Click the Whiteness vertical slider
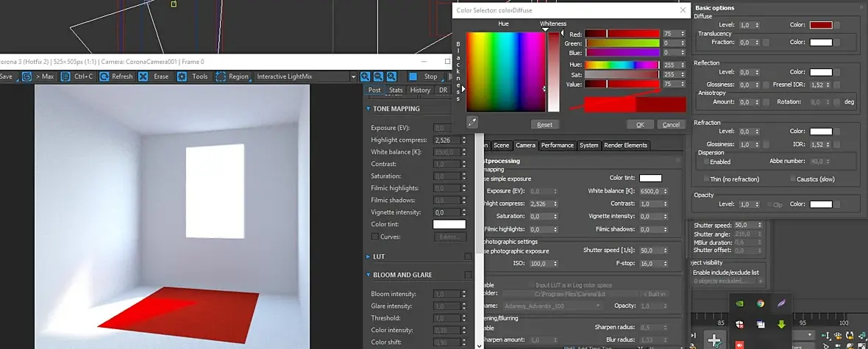Image resolution: width=868 pixels, height=349 pixels. click(554, 72)
